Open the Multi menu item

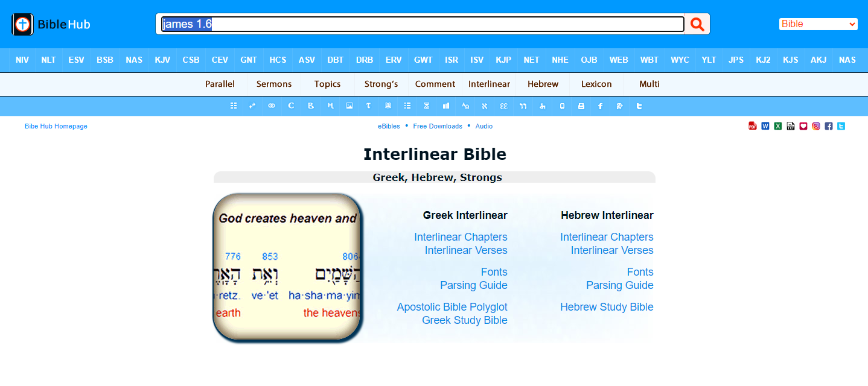[649, 84]
